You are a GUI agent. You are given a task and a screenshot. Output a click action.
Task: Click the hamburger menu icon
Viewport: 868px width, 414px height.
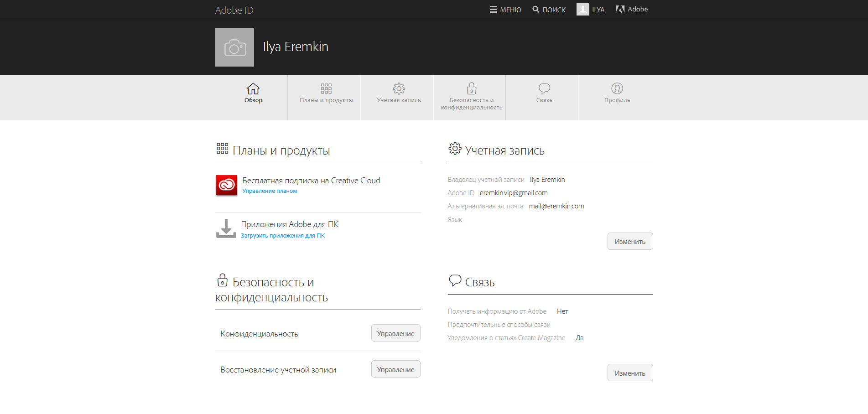[493, 10]
